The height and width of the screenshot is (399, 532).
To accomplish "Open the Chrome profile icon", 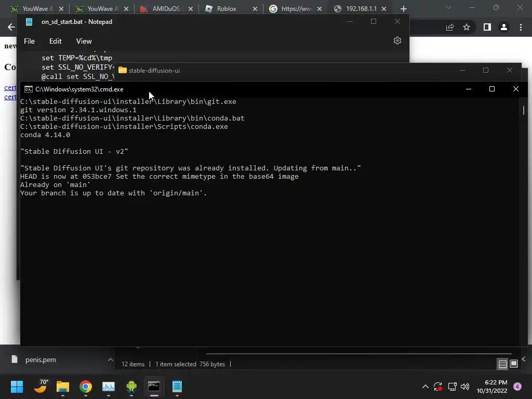I will [x=504, y=27].
